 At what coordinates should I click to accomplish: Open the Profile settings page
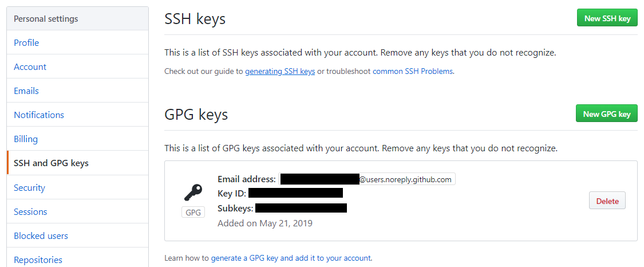click(26, 43)
